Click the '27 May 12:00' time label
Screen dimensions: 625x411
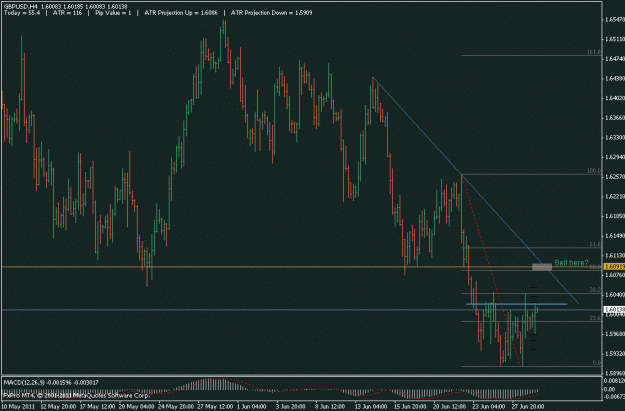click(x=215, y=407)
